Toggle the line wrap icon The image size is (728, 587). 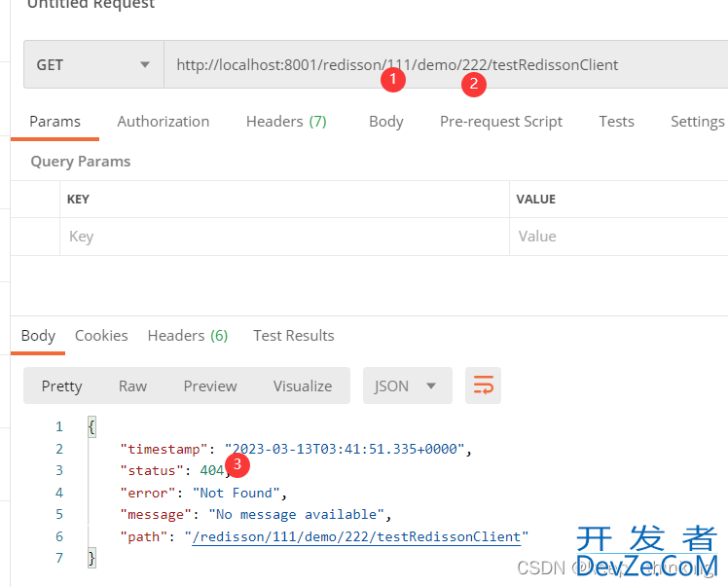pyautogui.click(x=483, y=385)
